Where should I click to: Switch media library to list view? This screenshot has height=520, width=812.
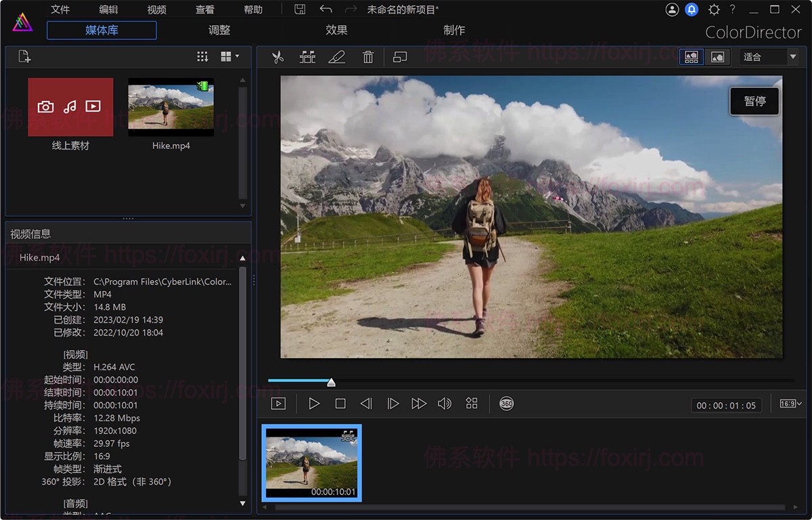click(202, 56)
